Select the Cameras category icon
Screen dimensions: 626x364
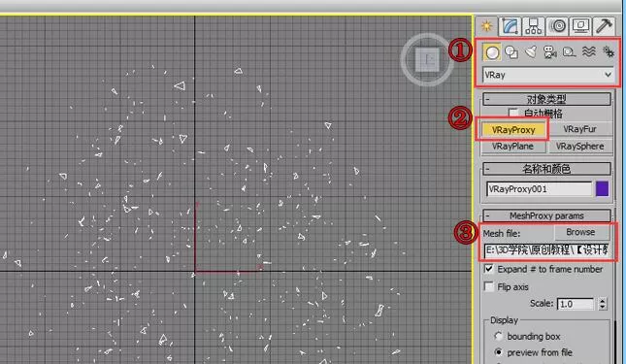[549, 52]
